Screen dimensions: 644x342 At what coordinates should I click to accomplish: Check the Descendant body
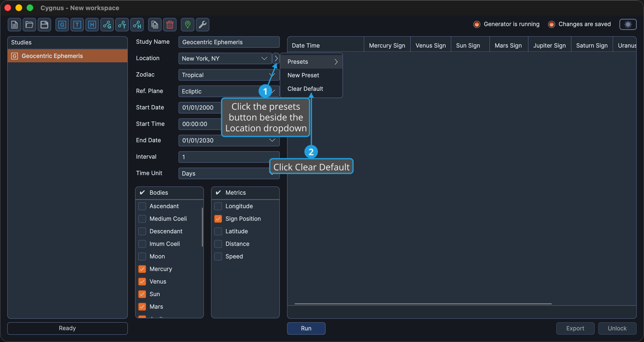point(142,231)
